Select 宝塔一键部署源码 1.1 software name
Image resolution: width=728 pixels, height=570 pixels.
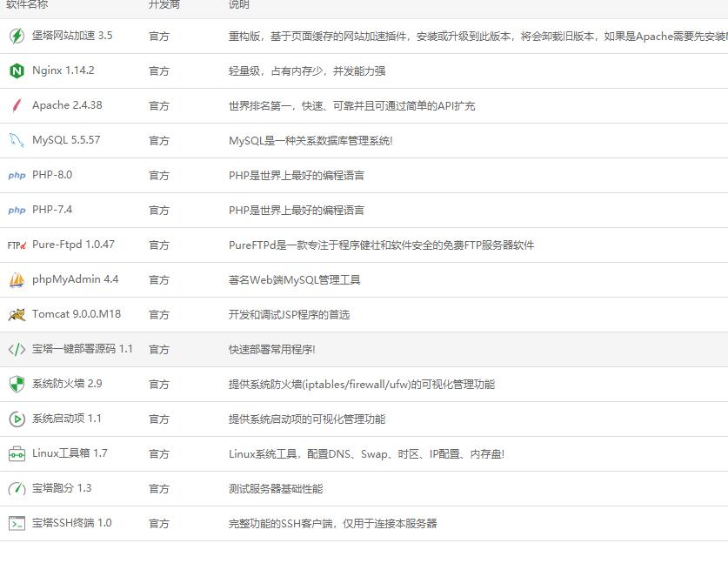[82, 349]
